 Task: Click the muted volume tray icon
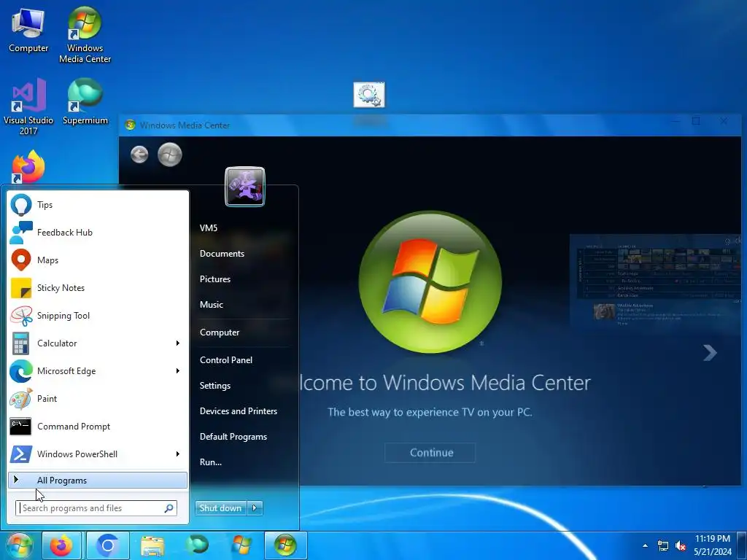[x=681, y=545]
